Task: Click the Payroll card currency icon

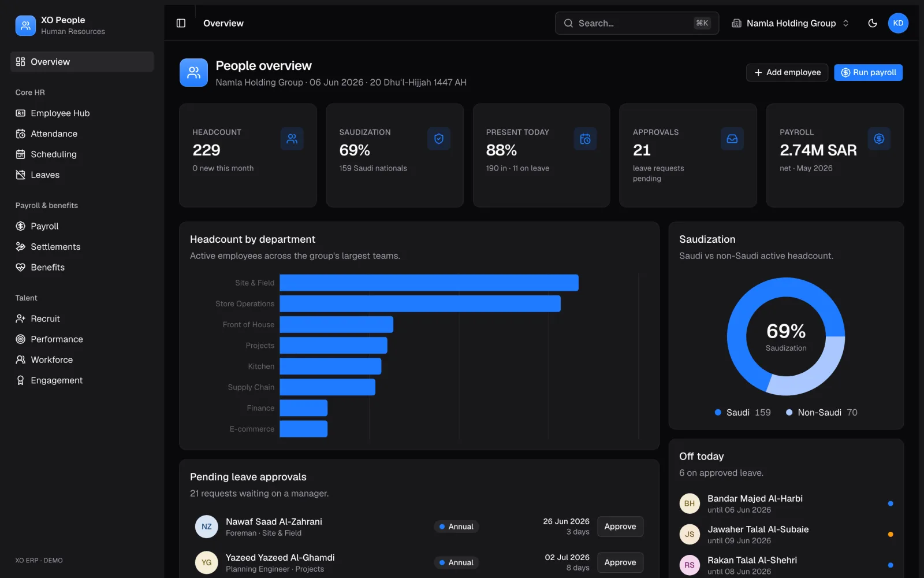Action: click(x=879, y=139)
